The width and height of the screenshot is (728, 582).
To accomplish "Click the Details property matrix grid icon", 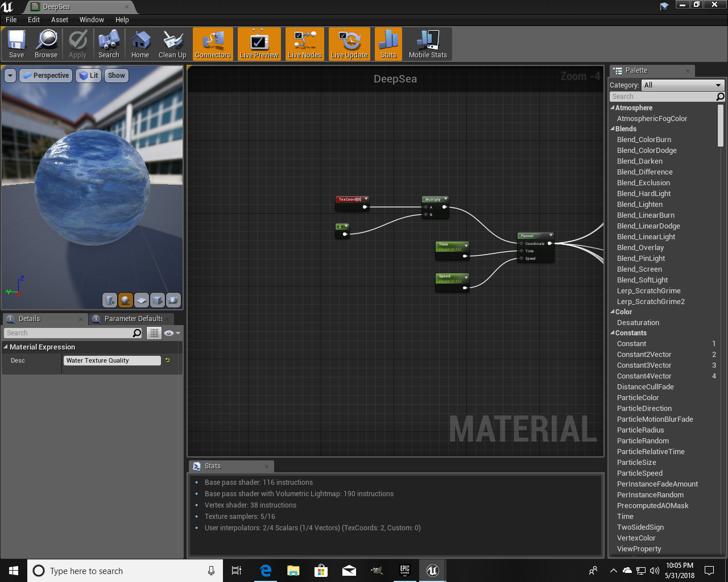I will [154, 333].
